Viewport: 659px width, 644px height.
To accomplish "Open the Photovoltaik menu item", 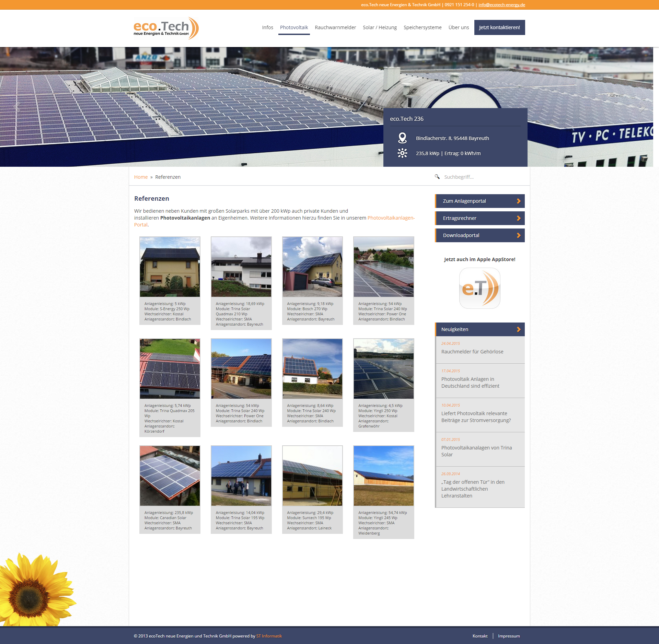I will (294, 27).
